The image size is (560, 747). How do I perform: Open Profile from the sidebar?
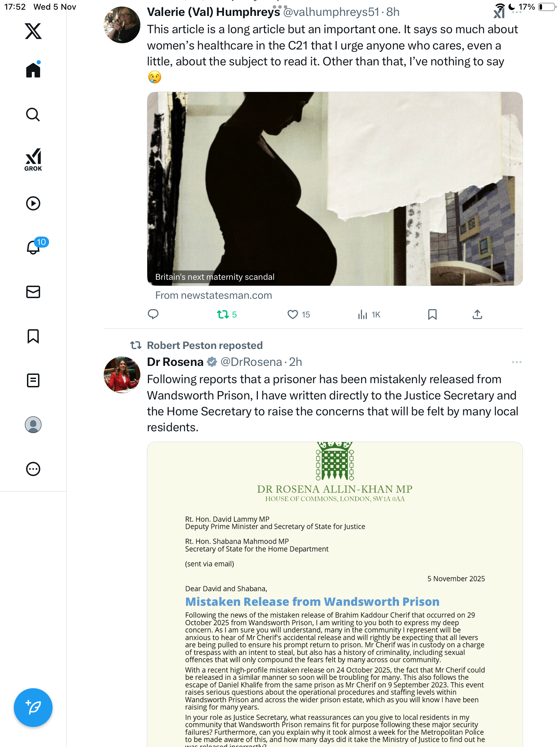point(33,425)
